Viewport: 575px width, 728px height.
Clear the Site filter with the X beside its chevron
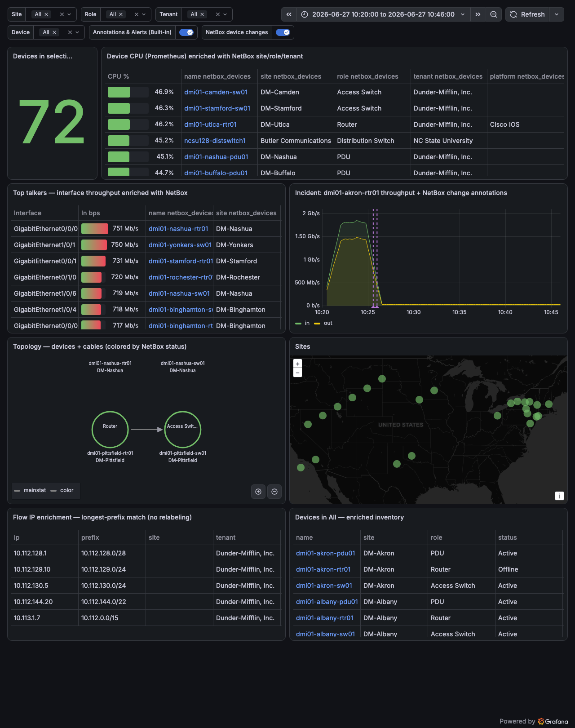[62, 14]
